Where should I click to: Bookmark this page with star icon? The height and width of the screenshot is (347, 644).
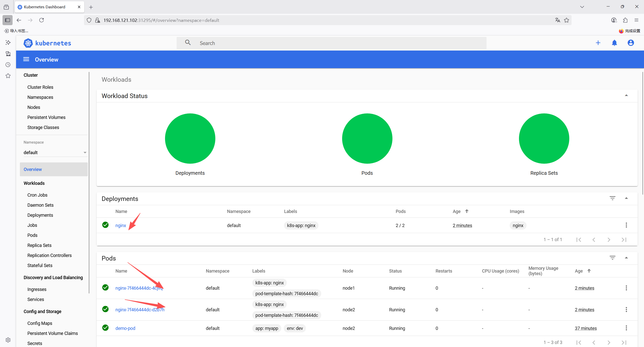(567, 20)
